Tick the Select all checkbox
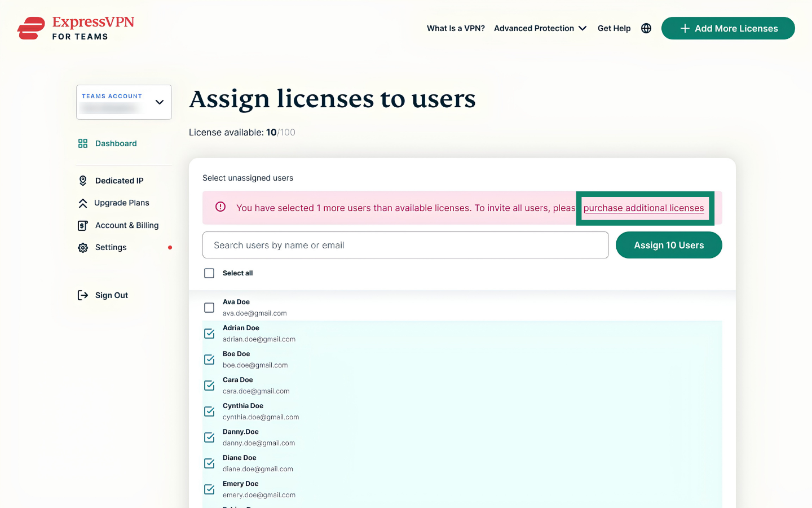812x508 pixels. (x=209, y=273)
